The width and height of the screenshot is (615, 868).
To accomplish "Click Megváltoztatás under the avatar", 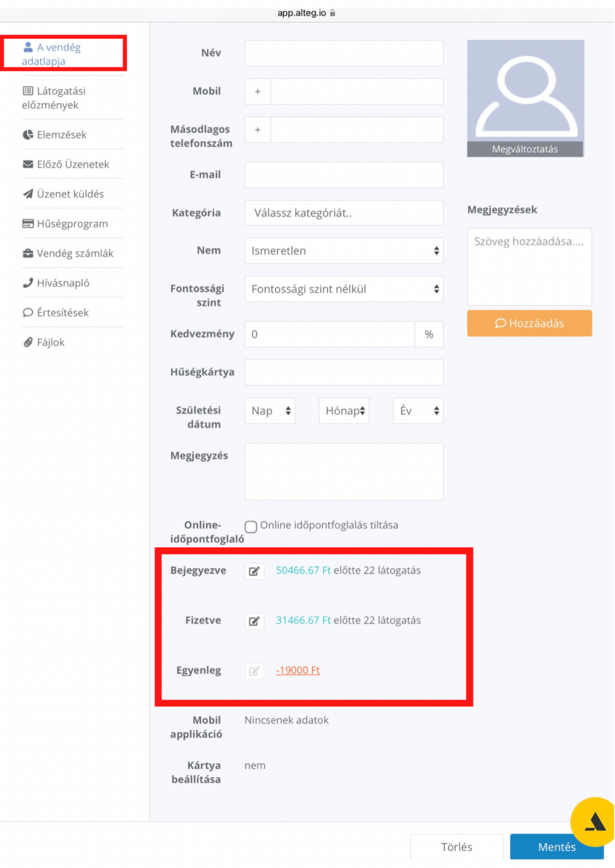I will 525,149.
